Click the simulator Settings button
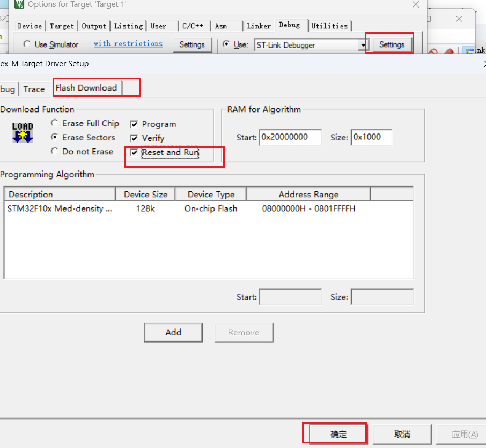Viewport: 486px width, 448px height. coord(192,44)
